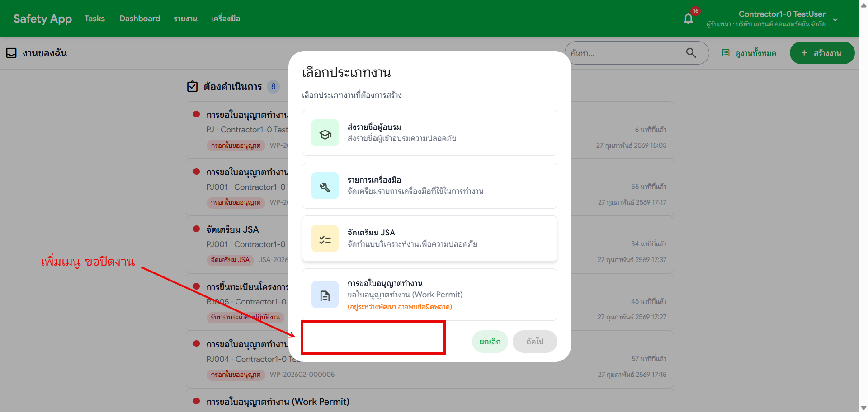Select the graduation cap icon for ส่งรายชื่อผู้อบรม
Viewport: 868px width, 412px height.
pos(325,132)
